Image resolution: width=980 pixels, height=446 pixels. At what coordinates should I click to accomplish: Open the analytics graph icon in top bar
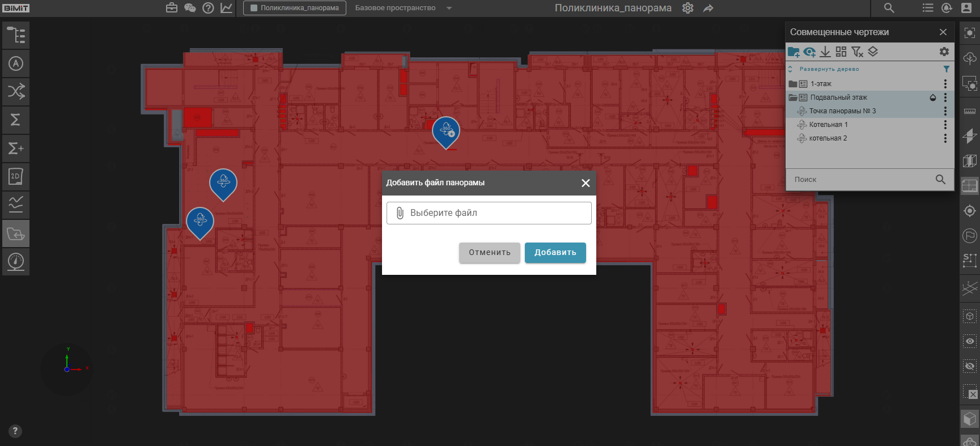pos(226,8)
